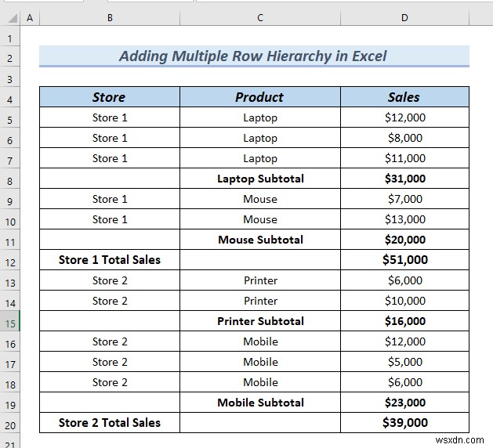Click the 'Laptop Subtotal' cell

point(260,179)
